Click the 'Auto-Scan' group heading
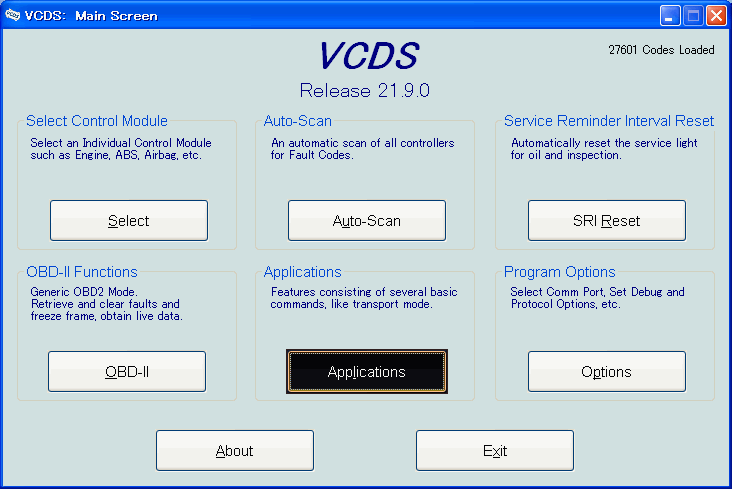This screenshot has width=732, height=489. pos(297,121)
